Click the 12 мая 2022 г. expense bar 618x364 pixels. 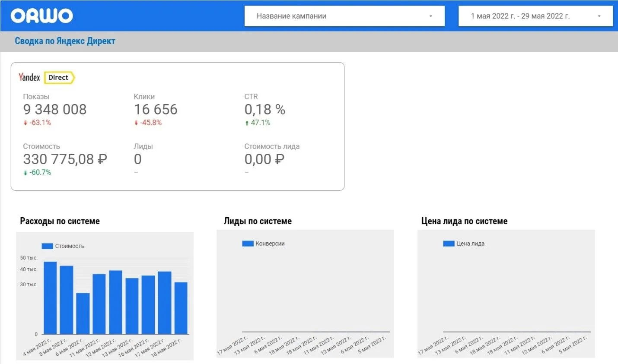coord(115,302)
